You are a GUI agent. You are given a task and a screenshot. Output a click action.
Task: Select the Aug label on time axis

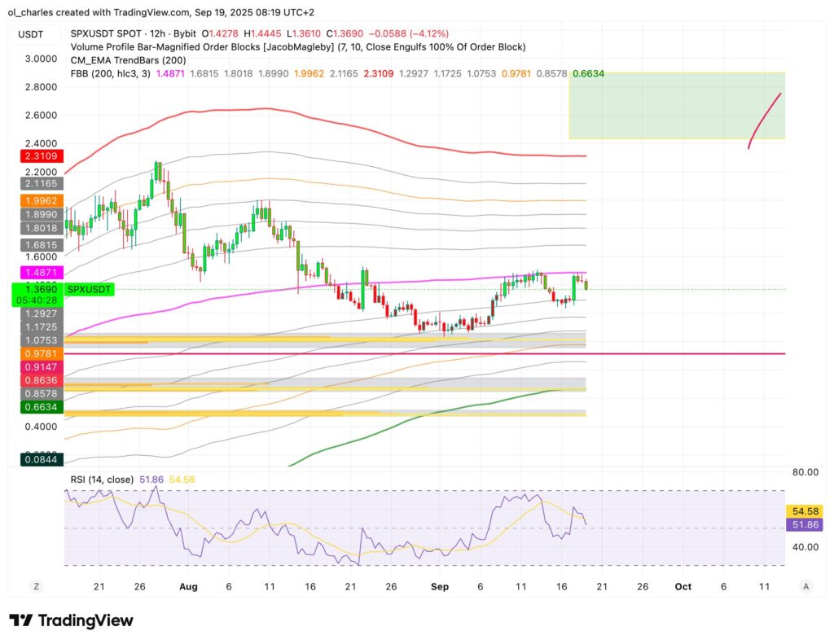(187, 586)
